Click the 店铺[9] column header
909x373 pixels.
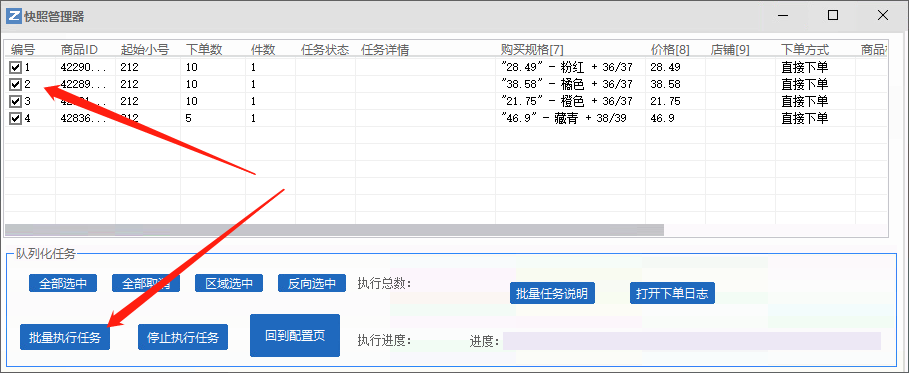[730, 50]
